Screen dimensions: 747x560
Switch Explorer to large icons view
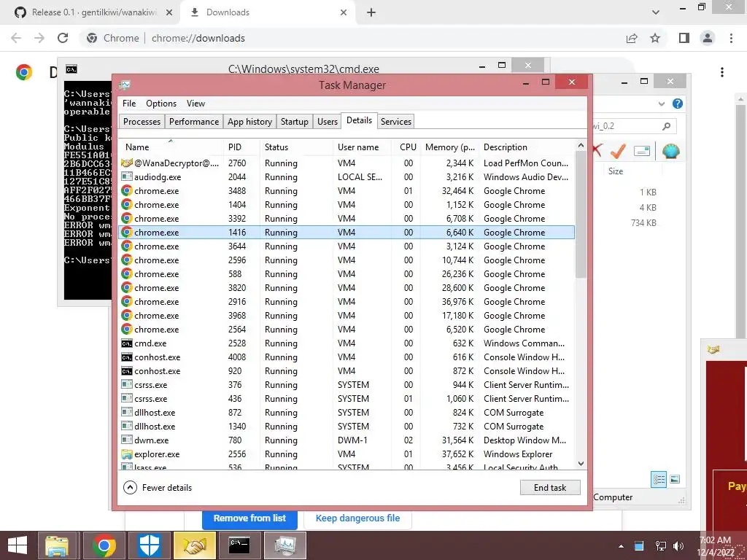pos(675,480)
